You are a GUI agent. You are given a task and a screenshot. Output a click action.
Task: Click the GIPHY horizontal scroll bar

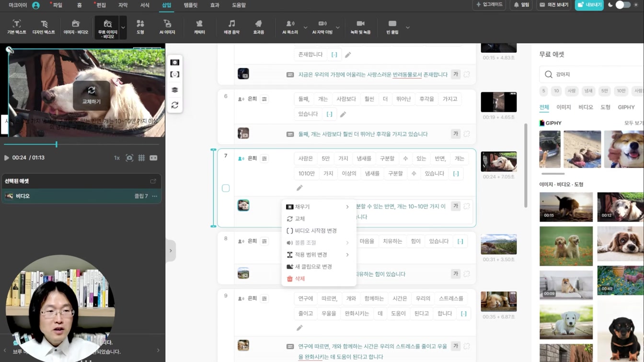click(x=553, y=174)
